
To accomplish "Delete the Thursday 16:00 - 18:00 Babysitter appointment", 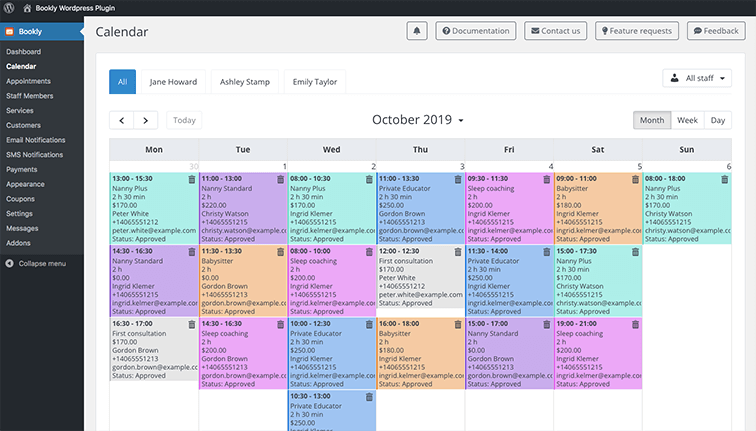I will pyautogui.click(x=458, y=324).
